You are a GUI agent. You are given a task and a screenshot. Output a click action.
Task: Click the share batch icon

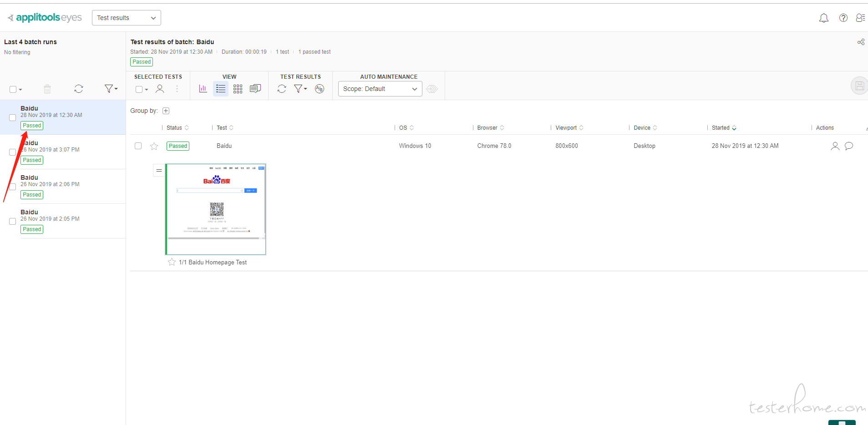[x=861, y=42]
